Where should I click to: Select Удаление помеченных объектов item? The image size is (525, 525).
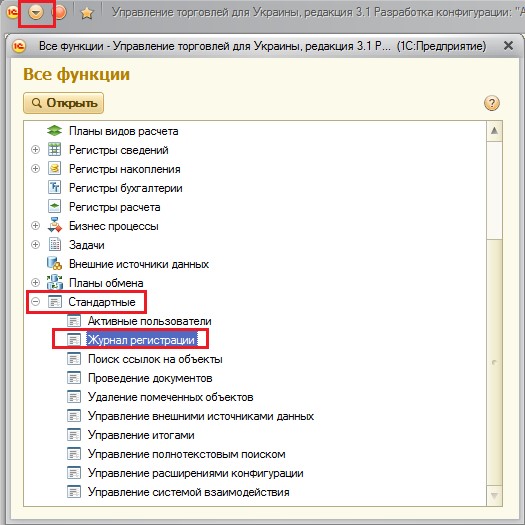[x=170, y=397]
